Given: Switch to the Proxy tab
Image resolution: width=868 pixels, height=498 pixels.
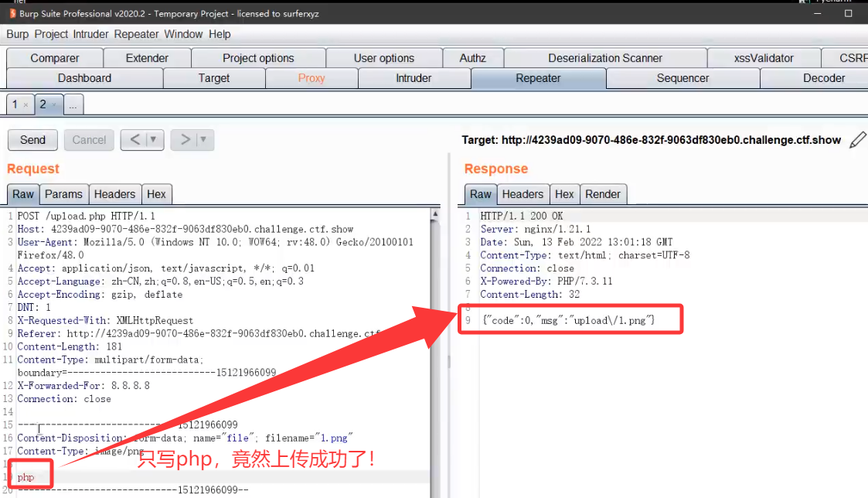Looking at the screenshot, I should tap(311, 78).
